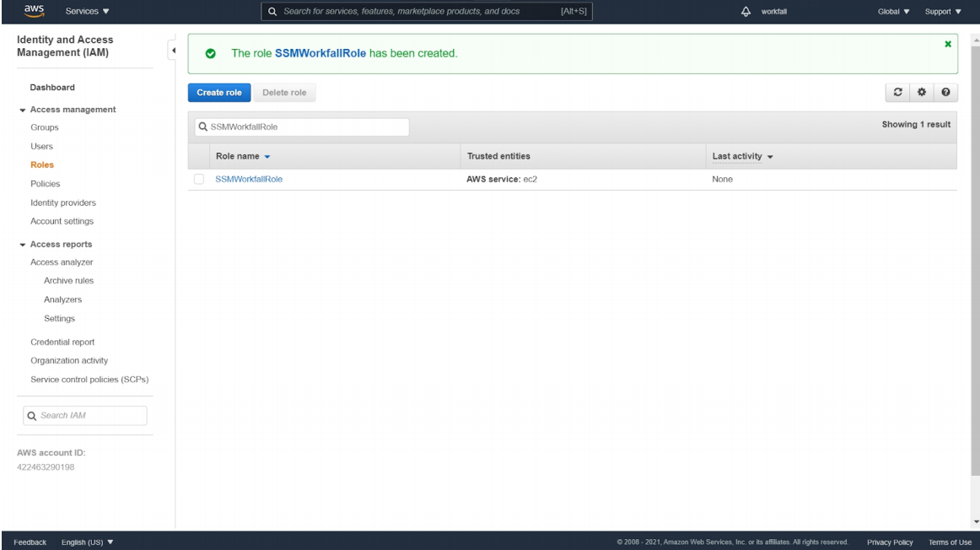Go to Users in sidebar
The image size is (980, 550).
point(42,146)
